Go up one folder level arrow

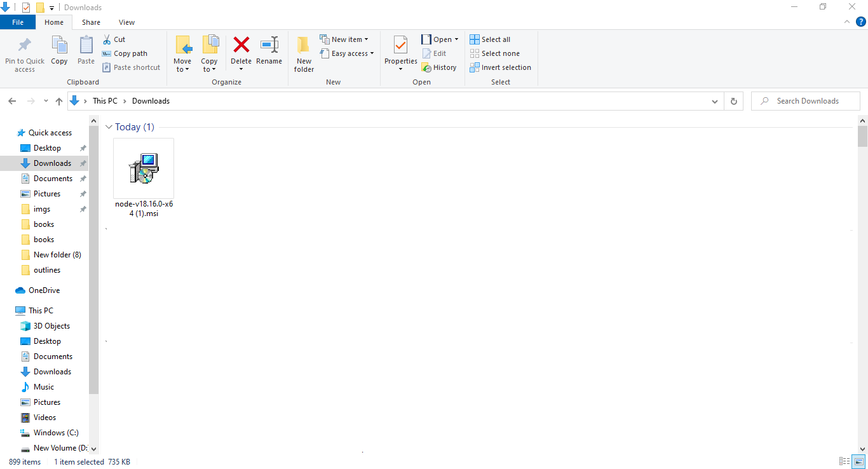point(59,101)
